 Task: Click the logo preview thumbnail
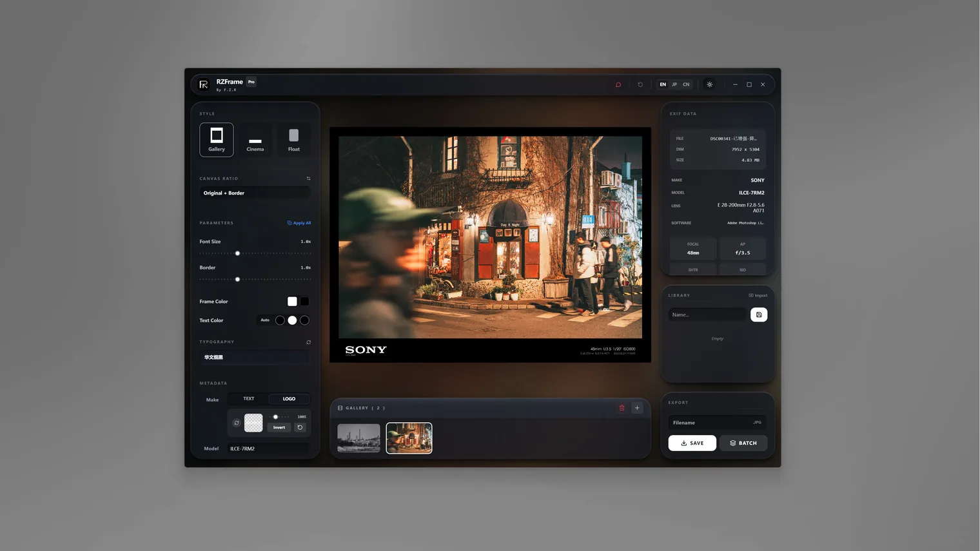[x=253, y=423]
